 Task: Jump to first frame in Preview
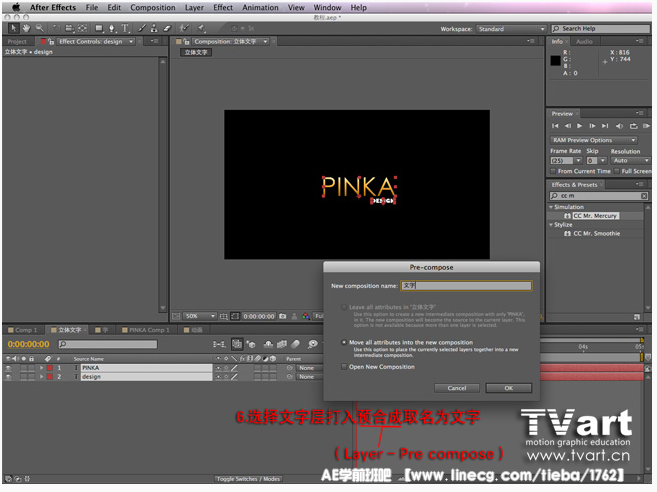click(x=555, y=126)
